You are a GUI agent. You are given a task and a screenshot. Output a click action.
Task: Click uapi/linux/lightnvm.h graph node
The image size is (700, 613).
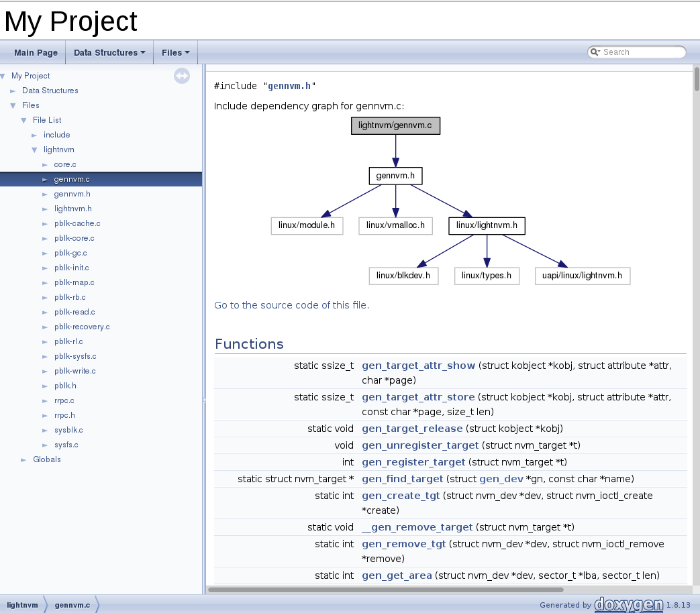point(582,276)
